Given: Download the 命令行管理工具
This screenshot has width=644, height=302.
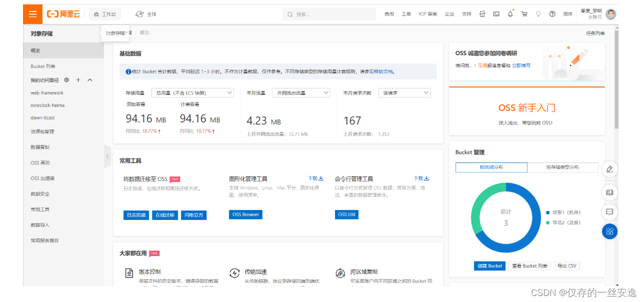Looking at the screenshot, I should [421, 178].
